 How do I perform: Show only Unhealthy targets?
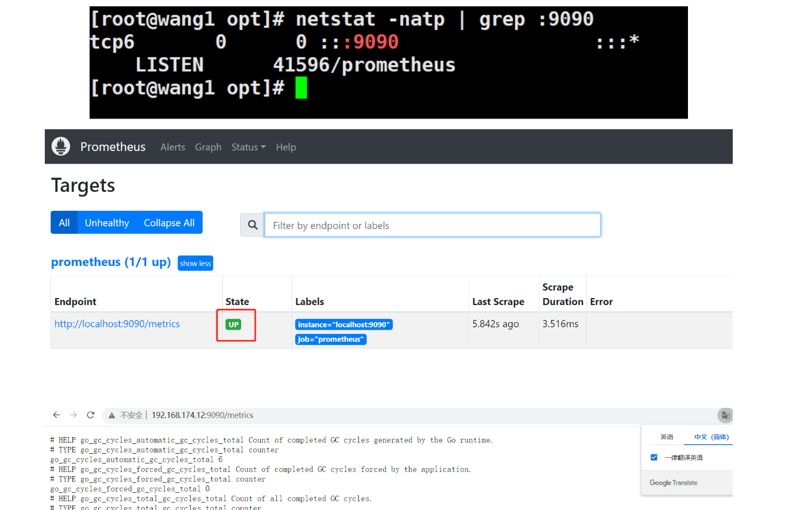107,223
